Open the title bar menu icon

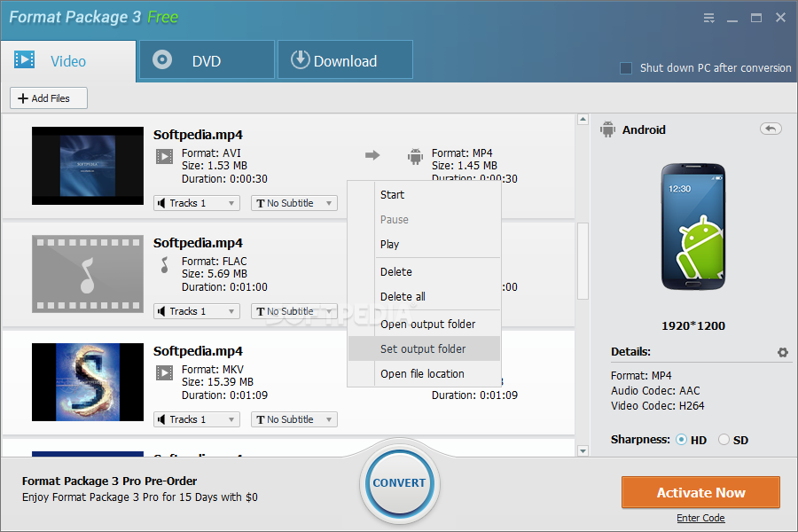coord(709,18)
